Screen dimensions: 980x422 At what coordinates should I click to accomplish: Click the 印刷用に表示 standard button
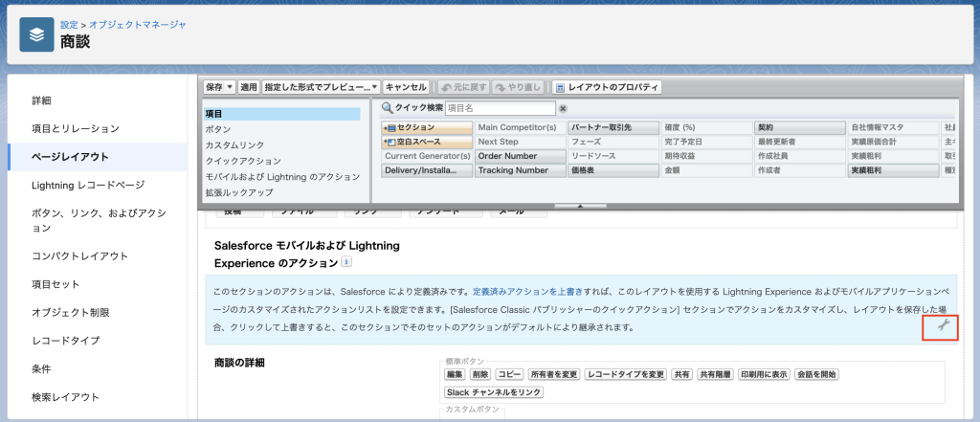click(764, 374)
